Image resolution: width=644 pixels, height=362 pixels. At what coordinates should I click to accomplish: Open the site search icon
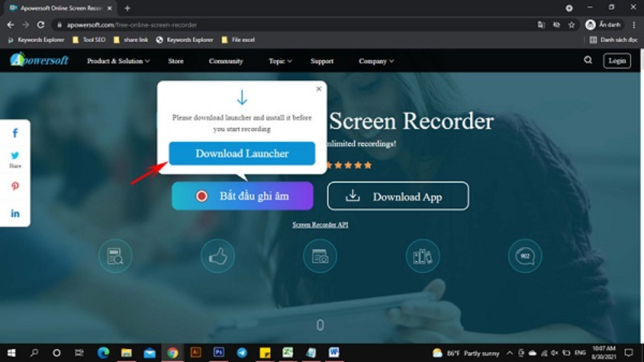coord(588,60)
